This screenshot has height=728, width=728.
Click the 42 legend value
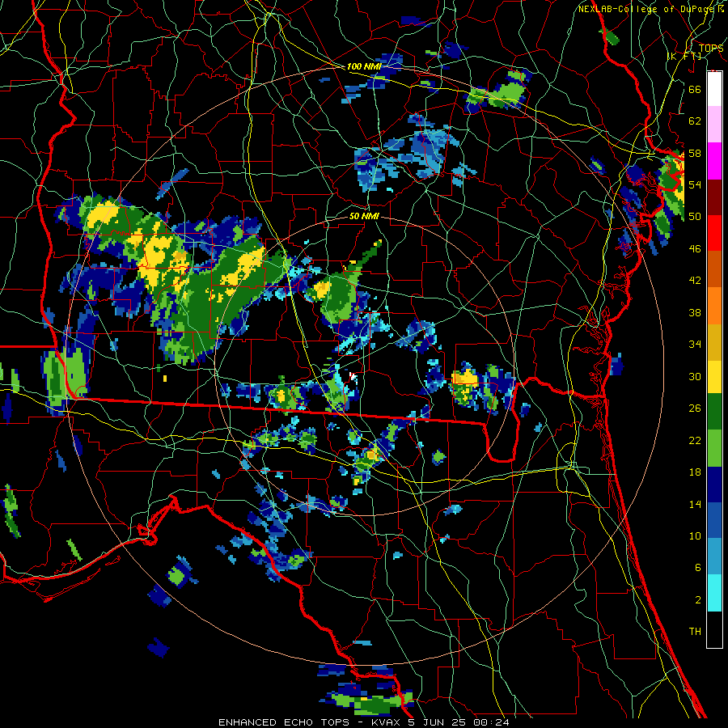click(x=695, y=281)
